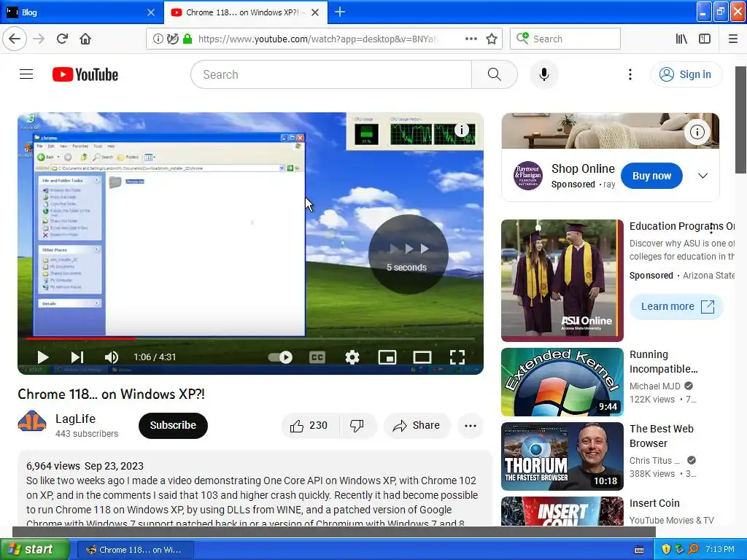Open video player settings gear

point(352,357)
